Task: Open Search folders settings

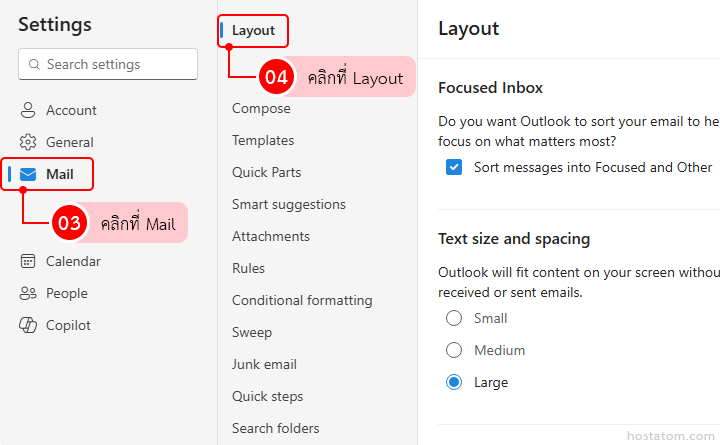Action: 275,428
